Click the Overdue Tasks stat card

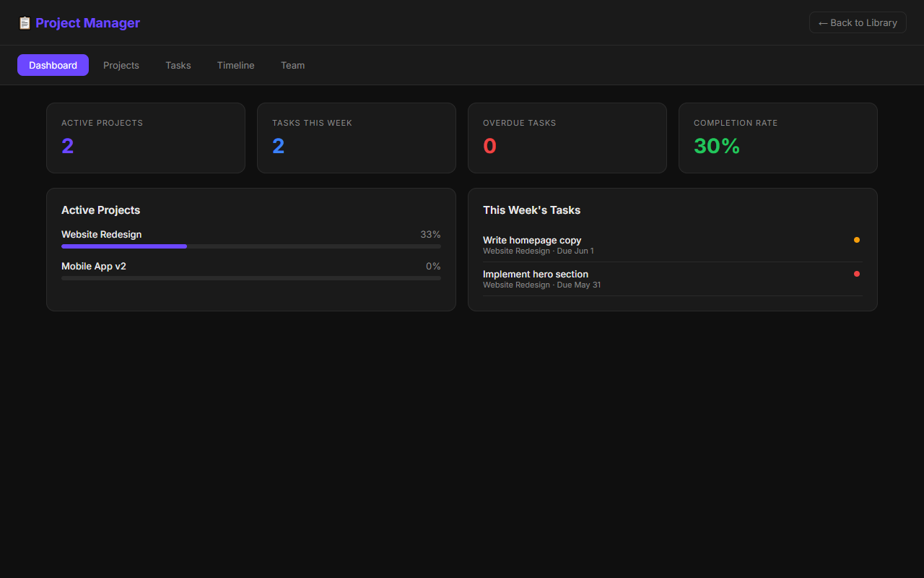(567, 138)
